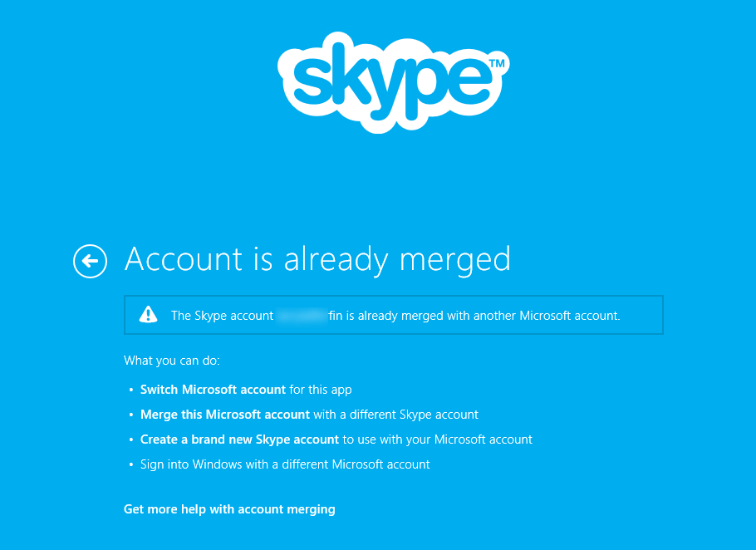Click the back arrow button

(x=90, y=261)
